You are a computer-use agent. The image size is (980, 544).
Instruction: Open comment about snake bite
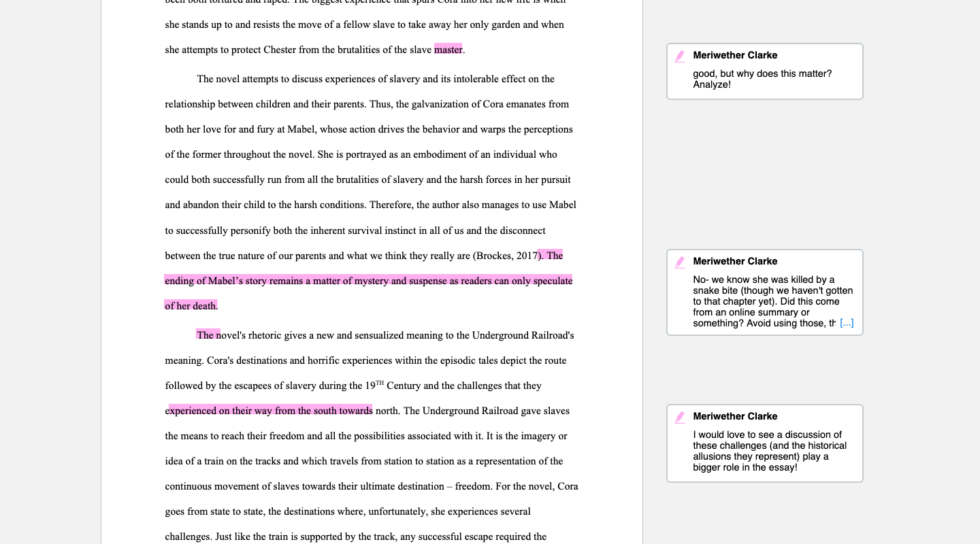[764, 292]
